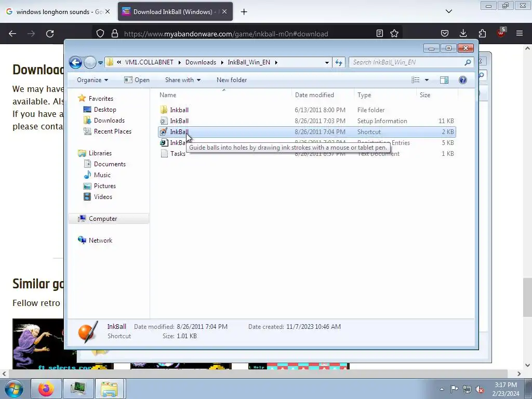This screenshot has height=399, width=532.
Task: Open the Share with dropdown
Action: 182,80
